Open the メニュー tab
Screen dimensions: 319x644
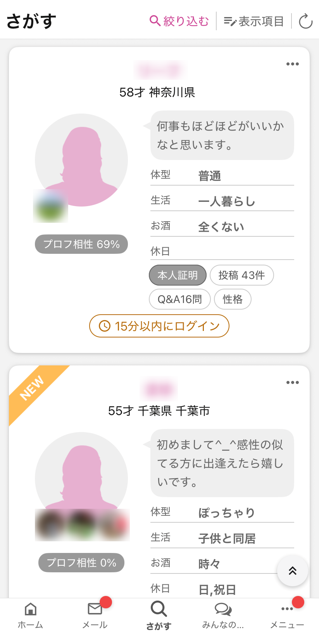coord(287,615)
